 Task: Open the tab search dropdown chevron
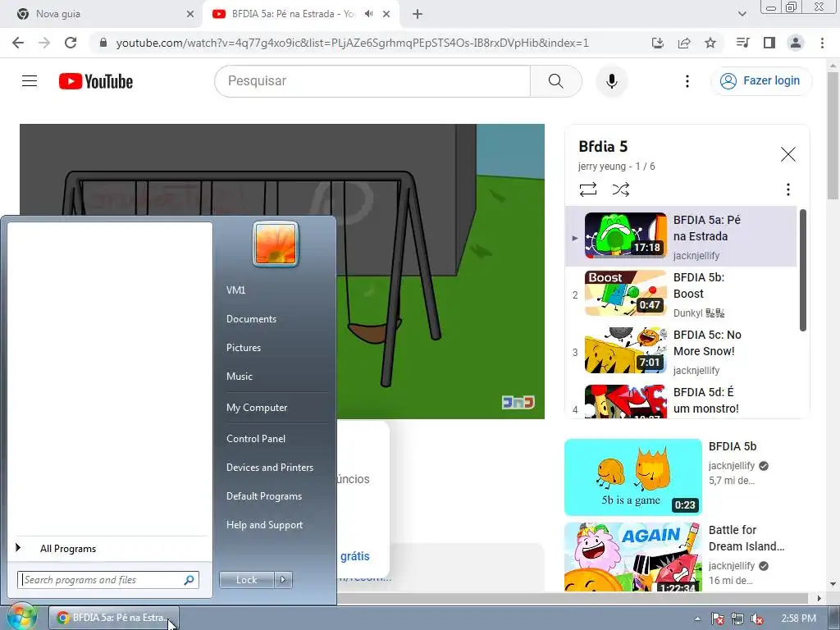[x=742, y=14]
